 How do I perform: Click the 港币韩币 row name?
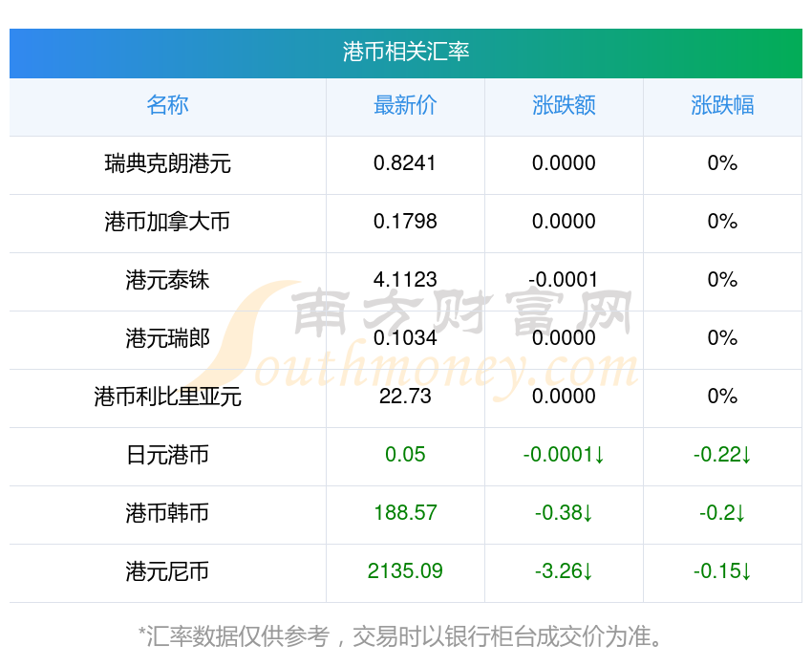point(167,513)
